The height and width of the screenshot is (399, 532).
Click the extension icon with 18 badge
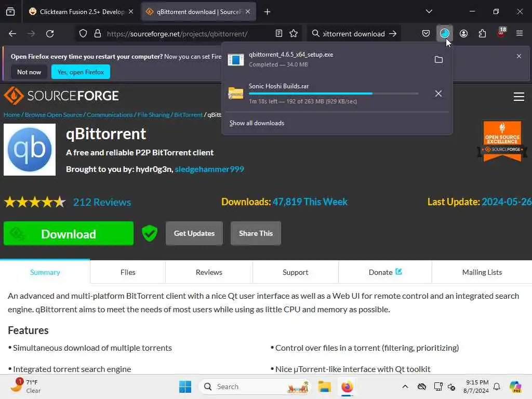pos(501,33)
